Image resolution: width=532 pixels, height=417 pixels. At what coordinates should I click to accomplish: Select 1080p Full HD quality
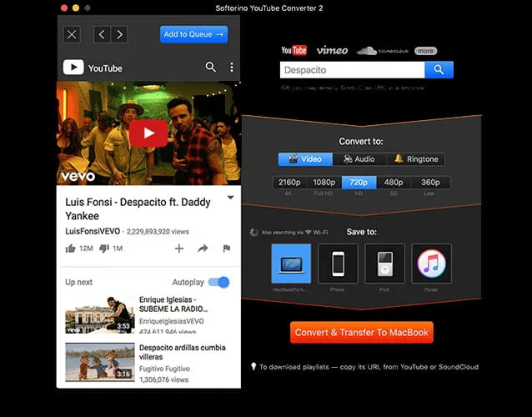pos(324,183)
